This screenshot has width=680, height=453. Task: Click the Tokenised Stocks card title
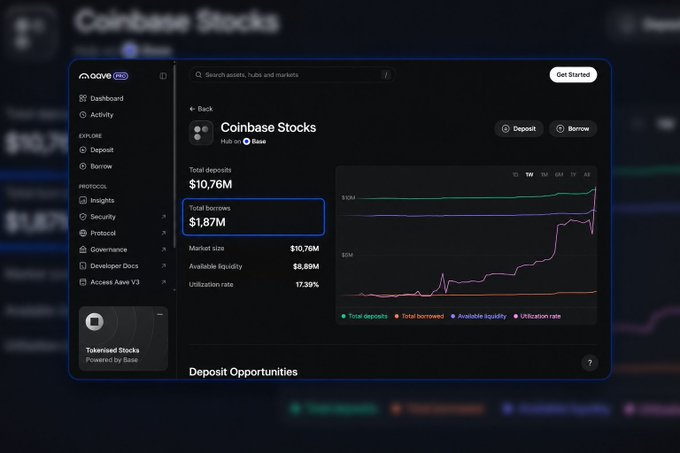click(x=112, y=350)
